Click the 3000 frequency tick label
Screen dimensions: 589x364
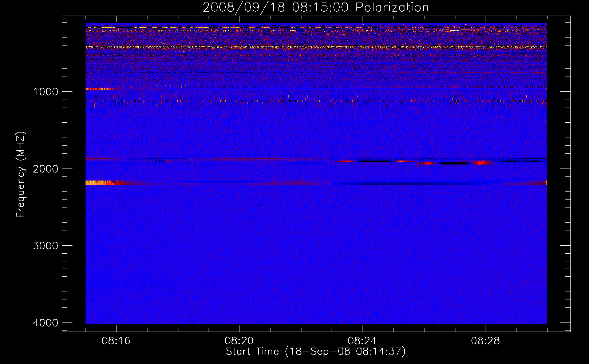(46, 246)
